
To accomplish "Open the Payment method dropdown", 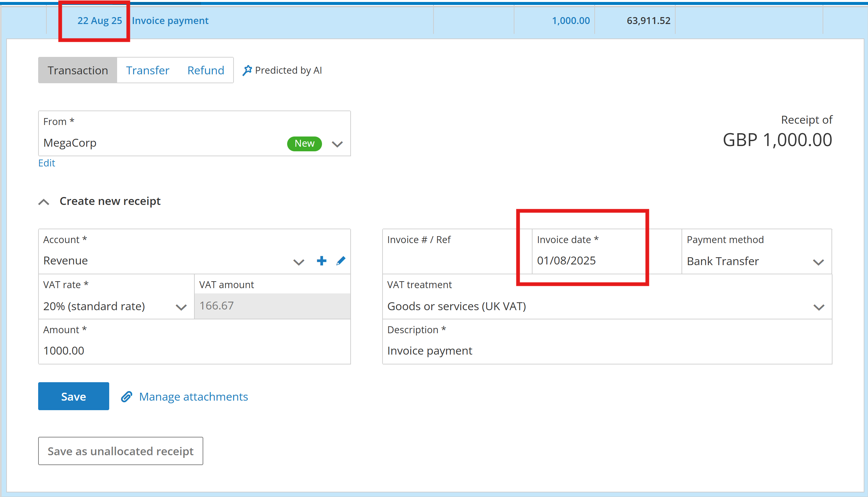I will click(x=818, y=262).
